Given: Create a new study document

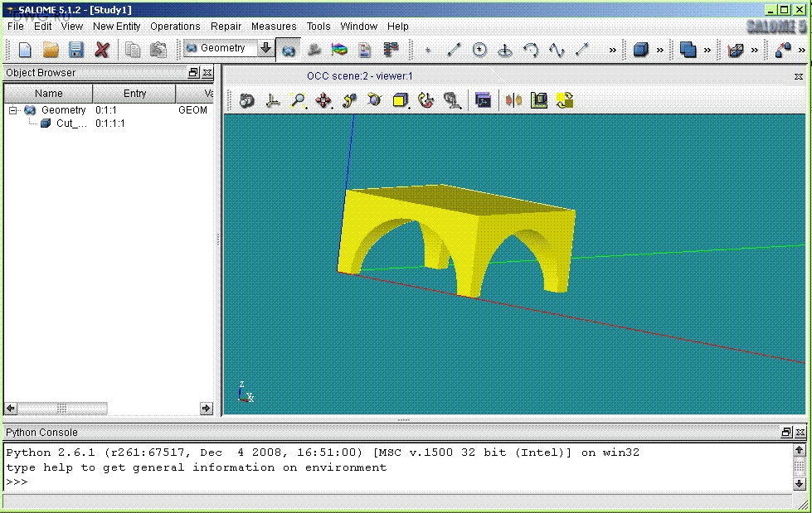Looking at the screenshot, I should coord(25,50).
